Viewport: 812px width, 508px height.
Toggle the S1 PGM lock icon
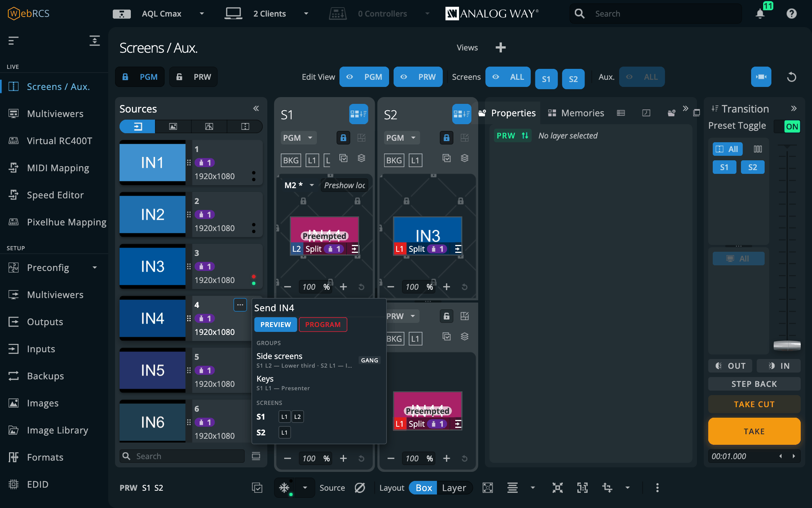coord(343,138)
